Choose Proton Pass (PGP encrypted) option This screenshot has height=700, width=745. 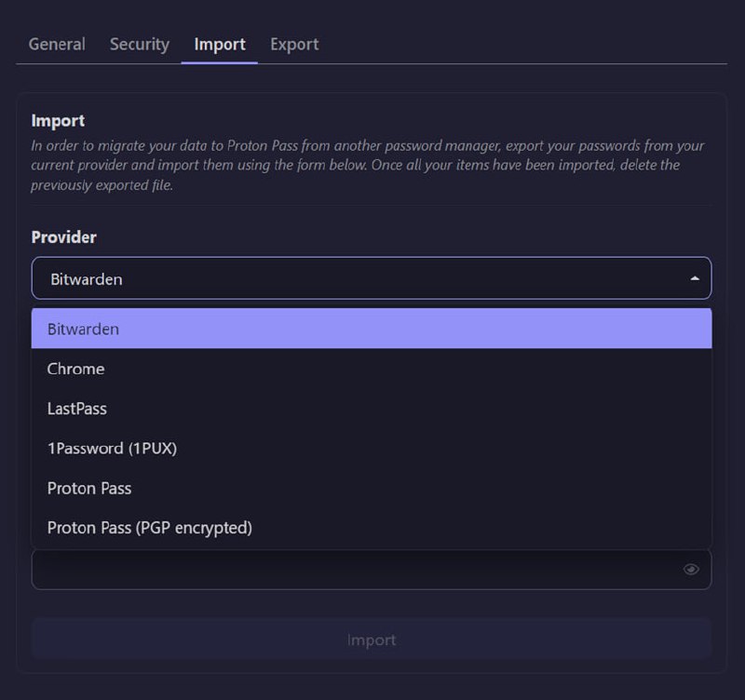[150, 528]
